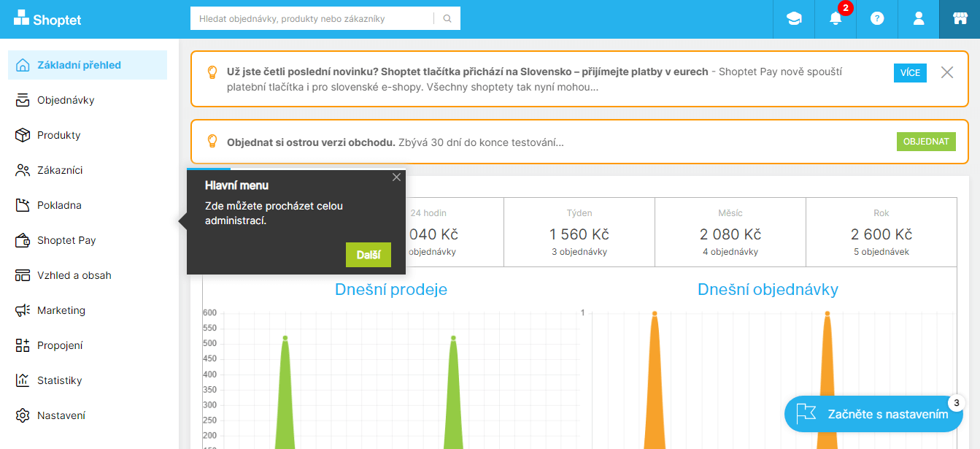Image resolution: width=980 pixels, height=449 pixels.
Task: Close the news banner with X
Action: pos(947,72)
